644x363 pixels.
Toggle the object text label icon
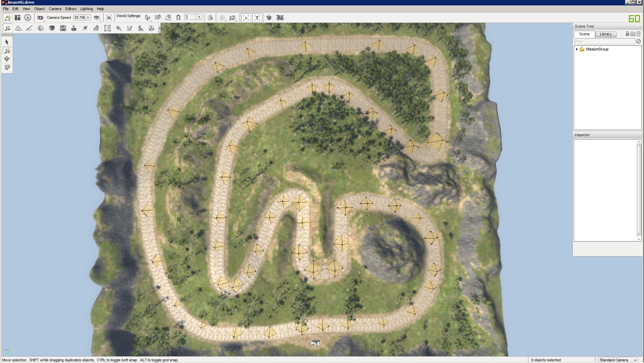point(257,17)
